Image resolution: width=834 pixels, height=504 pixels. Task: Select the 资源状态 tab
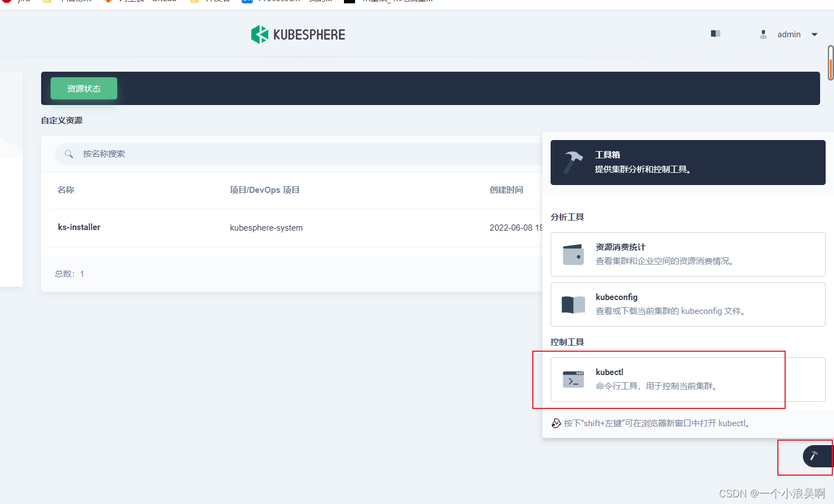[83, 88]
